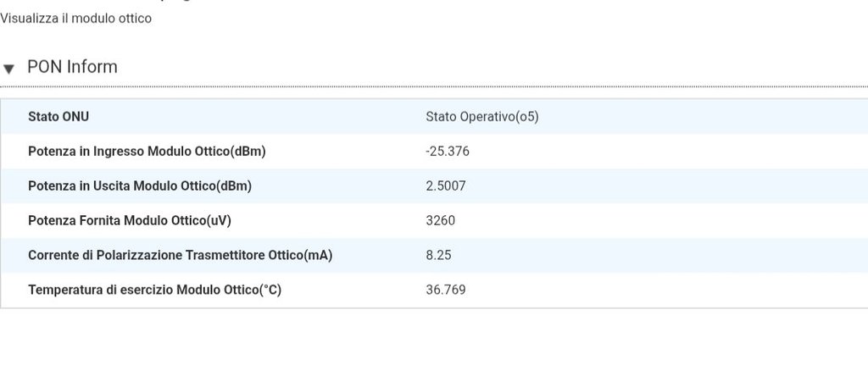Screen dimensions: 868x376
Task: Click the Visualizza il modulo ottico text
Action: tap(75, 19)
